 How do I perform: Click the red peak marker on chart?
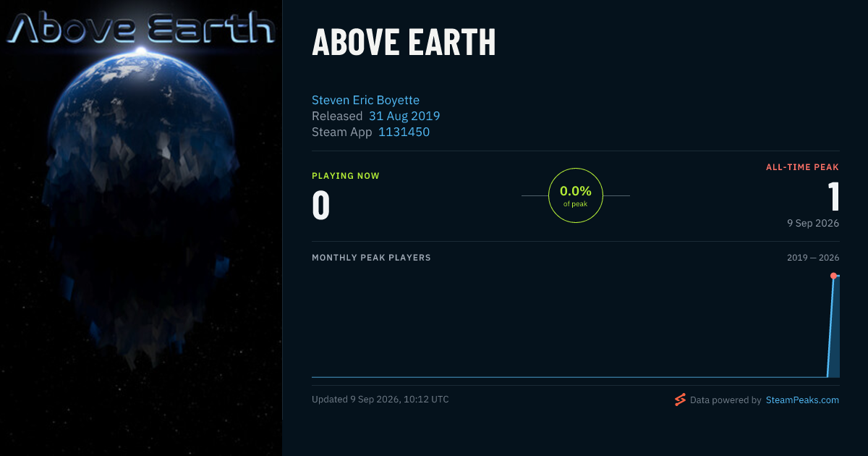point(833,276)
